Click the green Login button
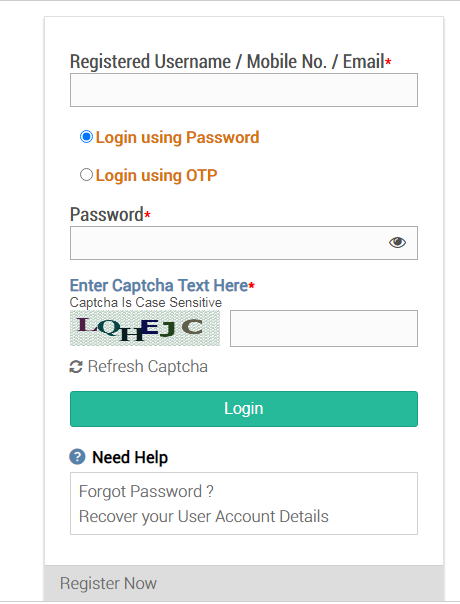 click(x=244, y=409)
